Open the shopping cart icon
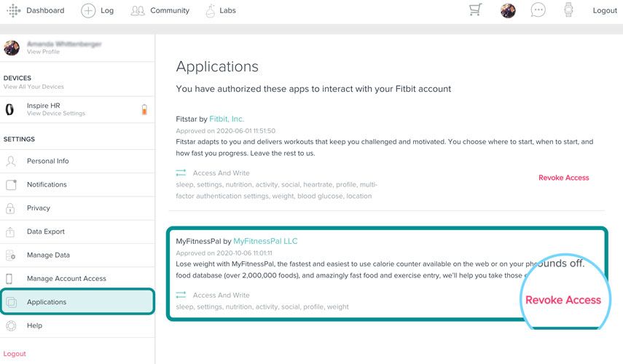The height and width of the screenshot is (364, 623). click(476, 10)
